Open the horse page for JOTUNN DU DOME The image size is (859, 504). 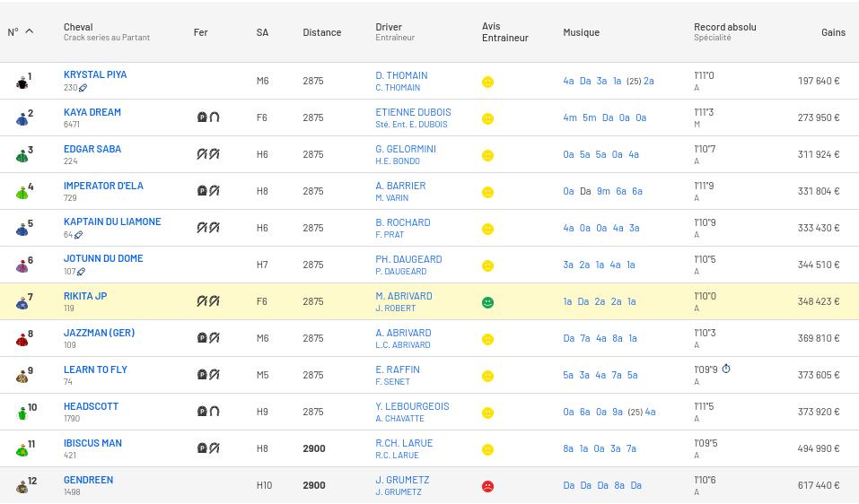point(103,258)
